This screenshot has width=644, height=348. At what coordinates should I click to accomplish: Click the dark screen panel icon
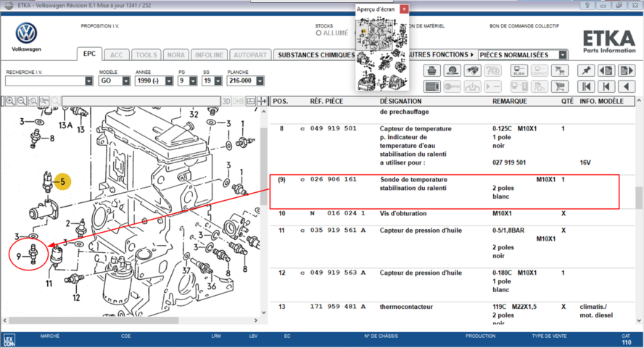[432, 86]
